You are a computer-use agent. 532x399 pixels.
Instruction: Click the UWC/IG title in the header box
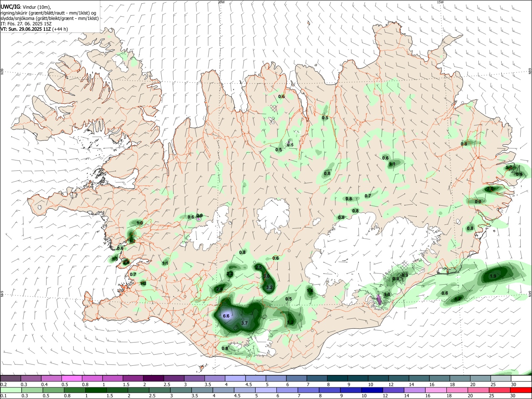click(x=10, y=7)
